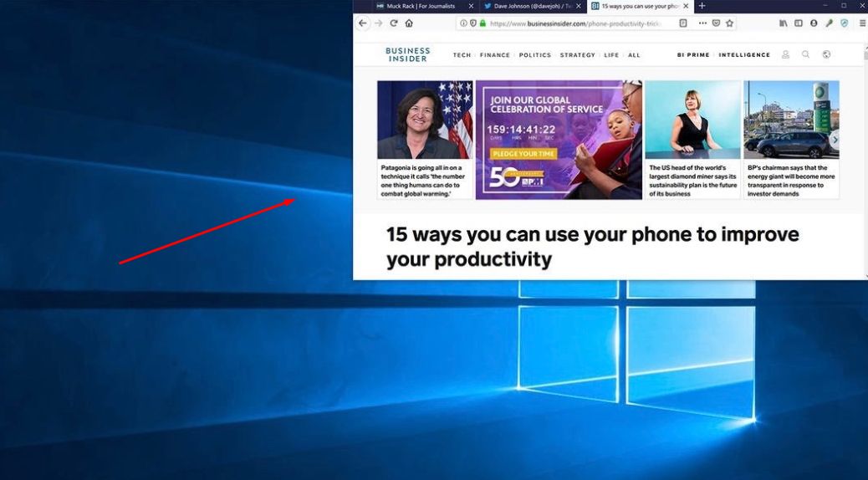Image resolution: width=868 pixels, height=480 pixels.
Task: Click the Business Insider user account icon
Action: point(785,54)
